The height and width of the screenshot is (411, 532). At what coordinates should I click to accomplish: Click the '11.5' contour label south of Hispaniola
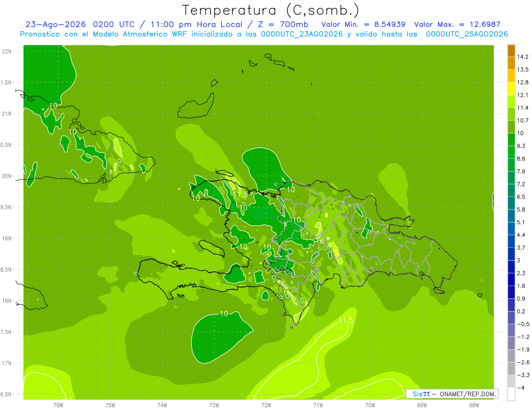[x=345, y=320]
